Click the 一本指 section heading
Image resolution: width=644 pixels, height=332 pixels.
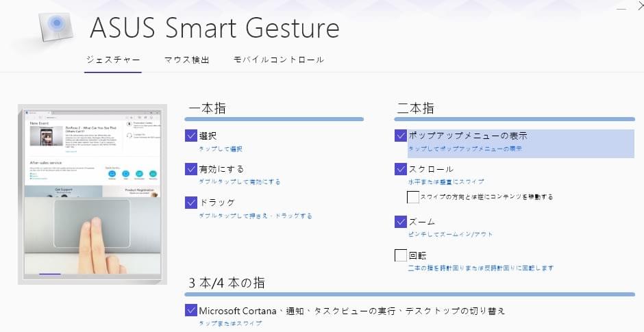(x=207, y=108)
